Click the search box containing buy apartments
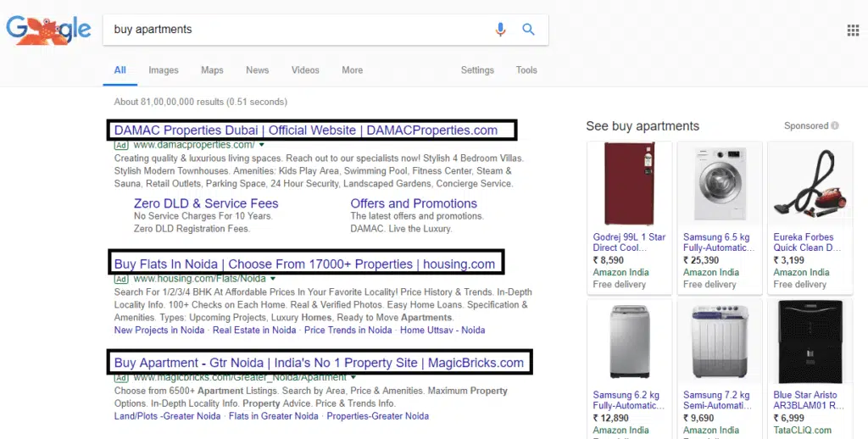 pos(297,30)
